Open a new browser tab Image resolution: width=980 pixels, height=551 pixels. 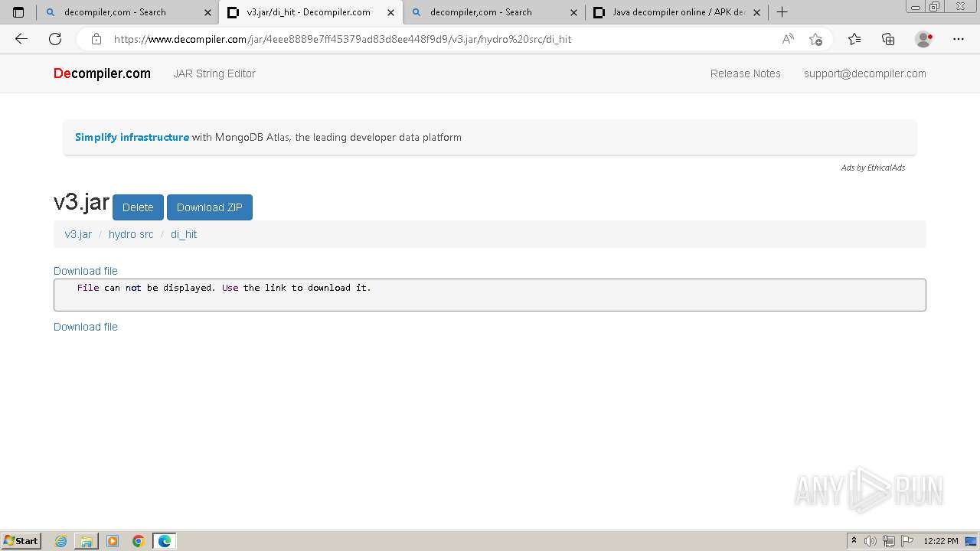coord(782,12)
